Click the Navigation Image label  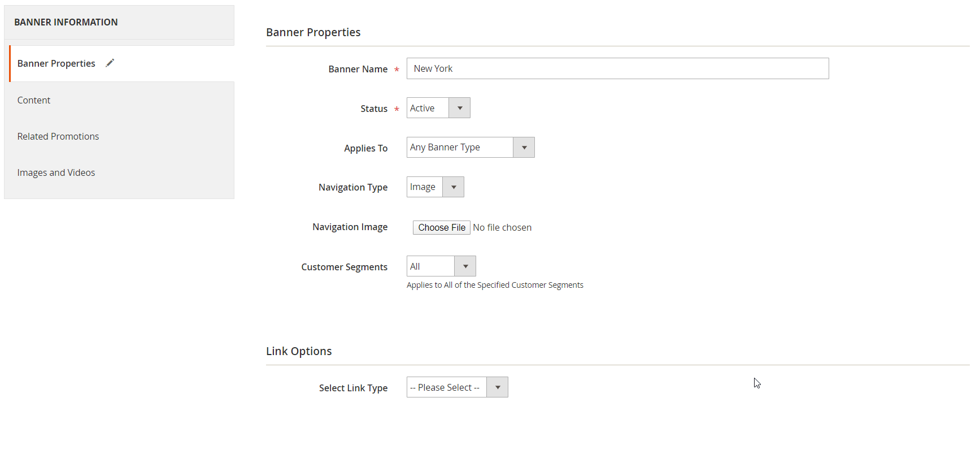coord(350,227)
